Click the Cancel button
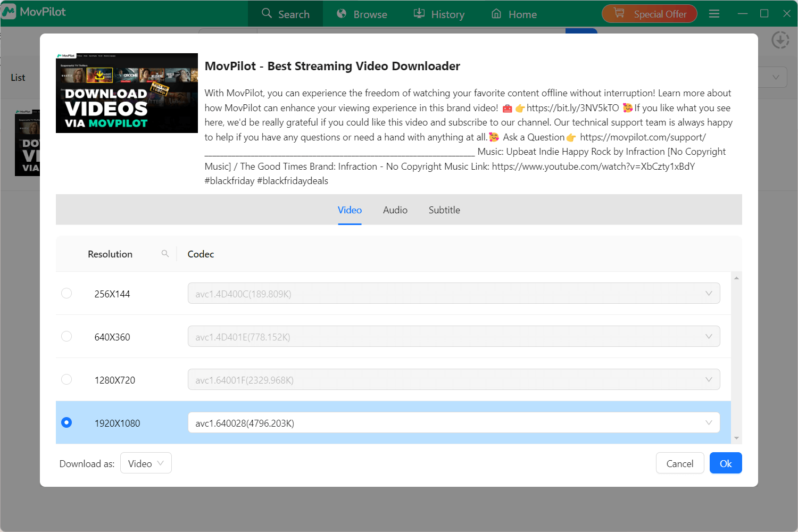Viewport: 798px width, 532px height. click(679, 463)
